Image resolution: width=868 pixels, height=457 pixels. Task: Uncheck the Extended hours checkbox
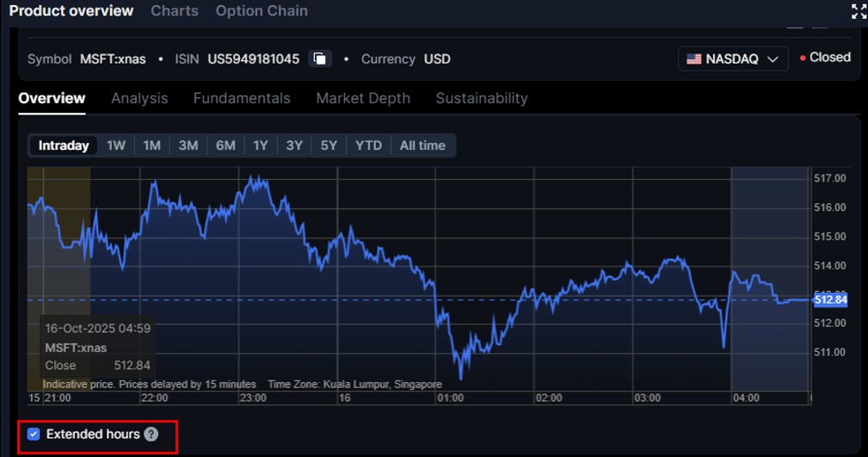pyautogui.click(x=34, y=435)
